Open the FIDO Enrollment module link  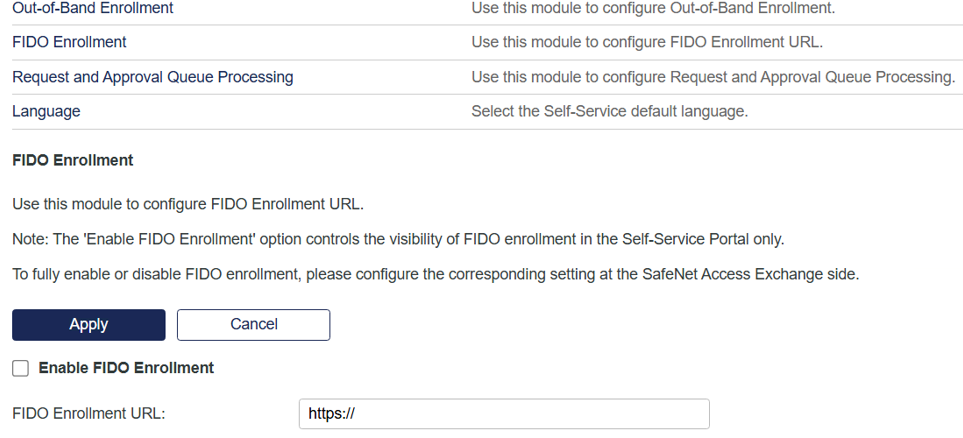tap(69, 42)
